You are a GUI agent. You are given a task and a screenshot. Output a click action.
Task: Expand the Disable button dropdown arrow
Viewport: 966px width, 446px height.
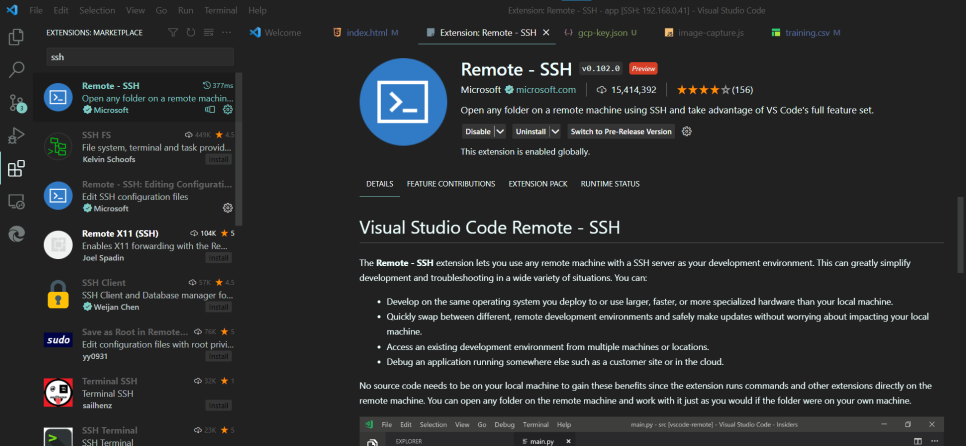coord(500,131)
